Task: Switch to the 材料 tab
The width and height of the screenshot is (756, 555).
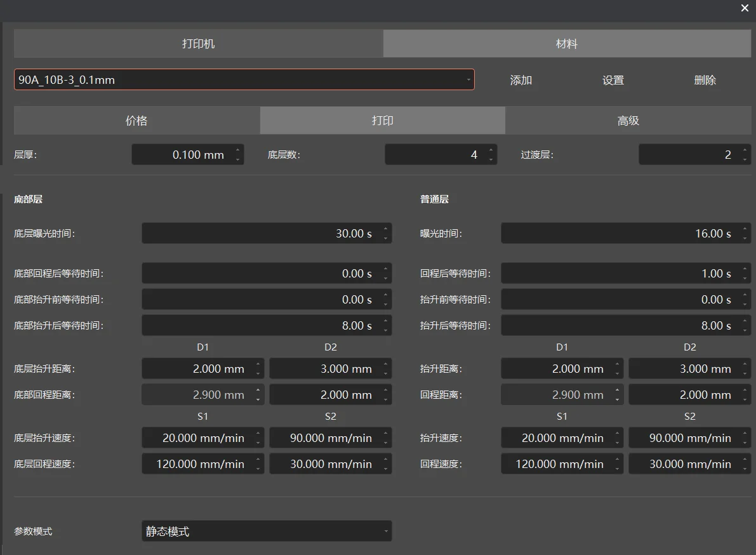Action: pyautogui.click(x=566, y=44)
